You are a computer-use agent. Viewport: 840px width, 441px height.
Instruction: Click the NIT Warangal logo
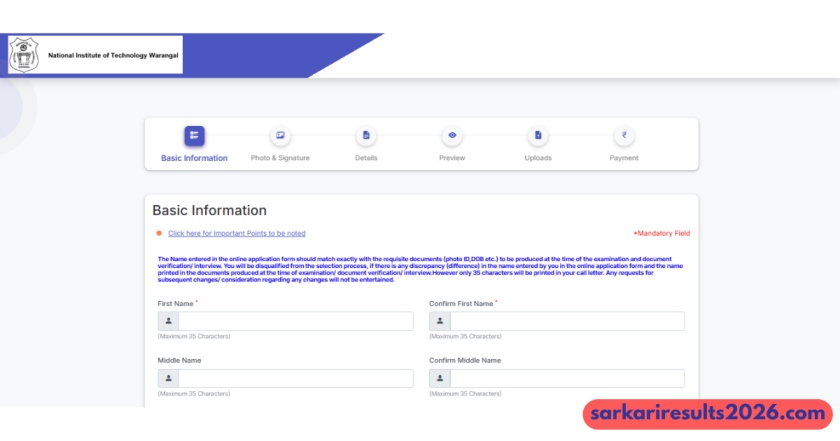pos(24,56)
